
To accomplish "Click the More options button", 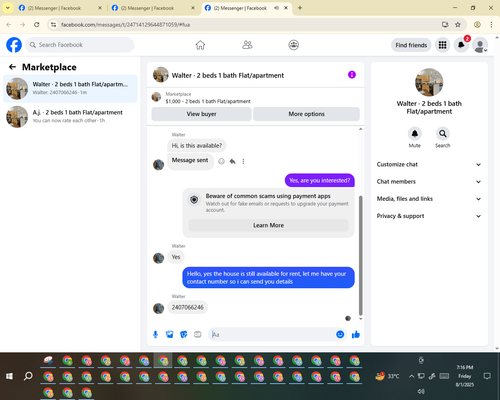I will (x=306, y=114).
